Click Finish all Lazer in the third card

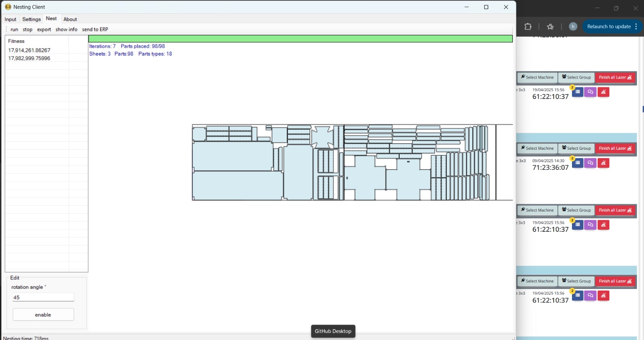615,210
